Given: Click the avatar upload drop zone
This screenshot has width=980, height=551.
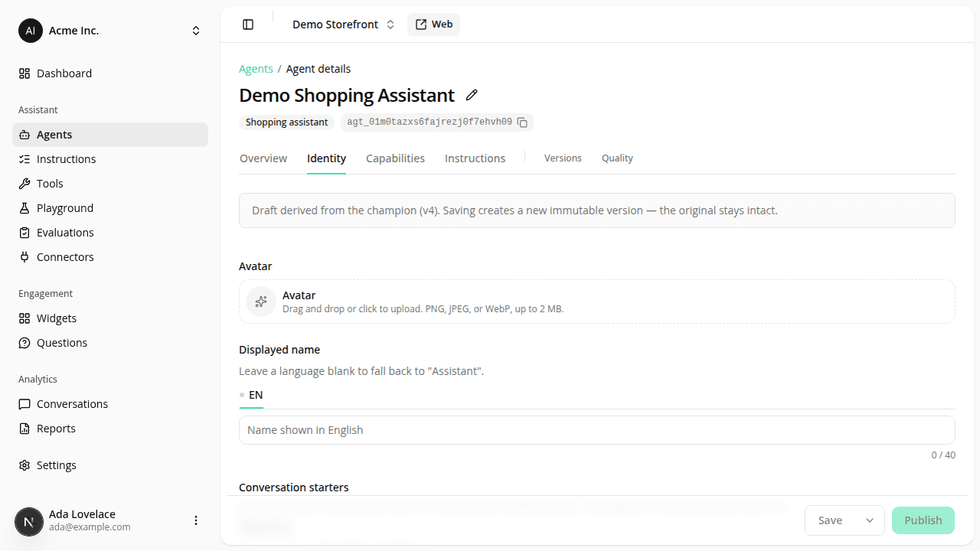Looking at the screenshot, I should (x=597, y=302).
